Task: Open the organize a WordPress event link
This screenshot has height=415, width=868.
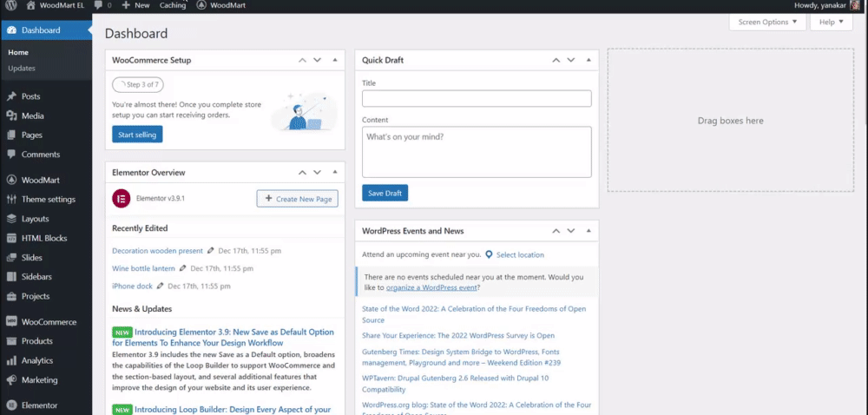Action: point(431,287)
